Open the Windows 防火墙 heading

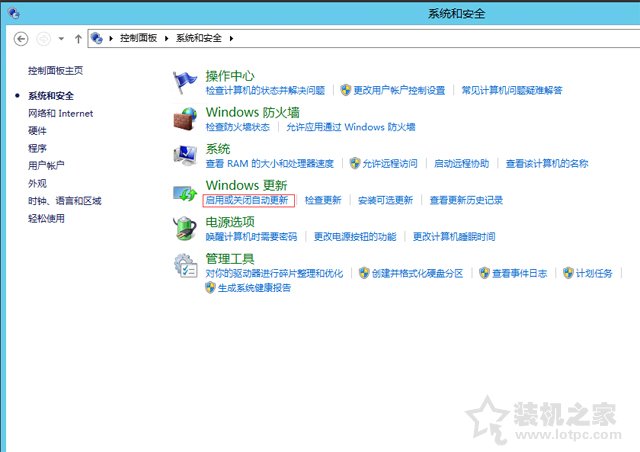pos(253,112)
